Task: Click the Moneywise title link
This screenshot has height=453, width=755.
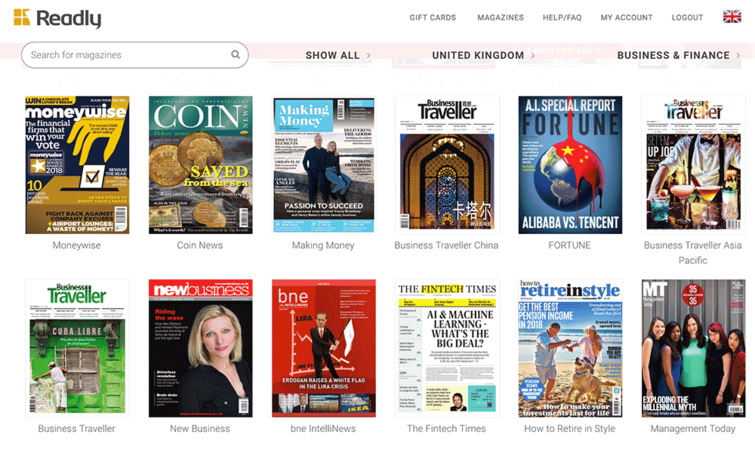Action: (x=77, y=245)
